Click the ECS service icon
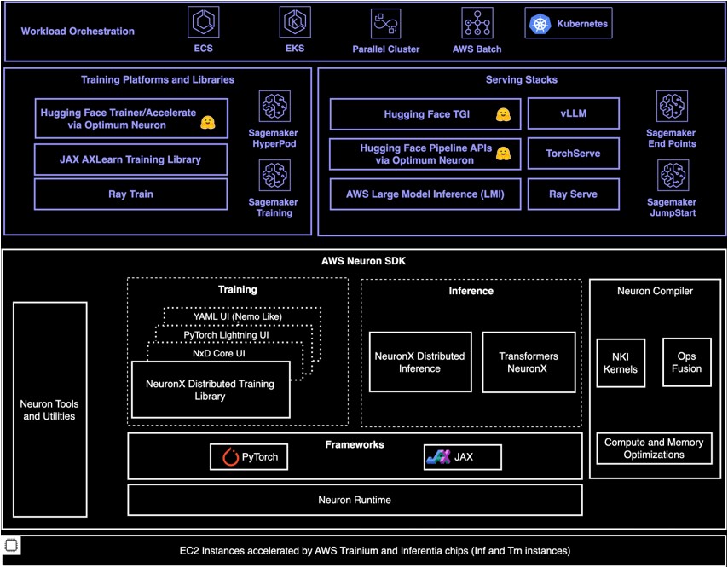Image resolution: width=728 pixels, height=568 pixels. [x=204, y=22]
